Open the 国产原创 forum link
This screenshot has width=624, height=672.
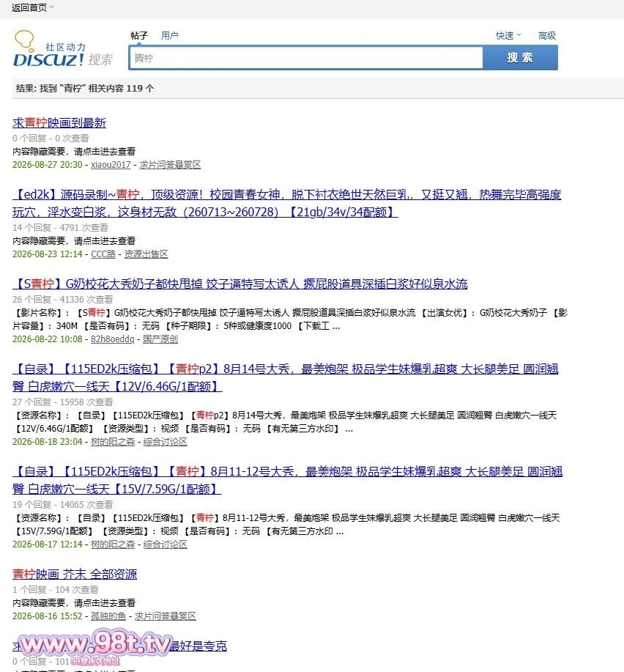(x=160, y=339)
